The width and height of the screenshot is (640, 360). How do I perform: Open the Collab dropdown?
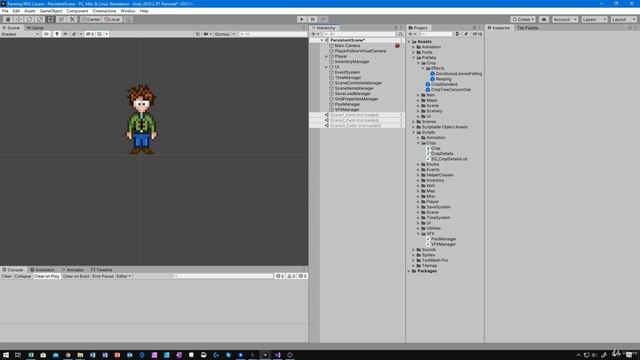pyautogui.click(x=523, y=20)
